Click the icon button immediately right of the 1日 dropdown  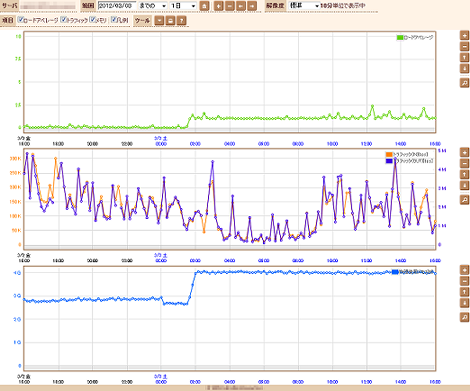tap(204, 6)
